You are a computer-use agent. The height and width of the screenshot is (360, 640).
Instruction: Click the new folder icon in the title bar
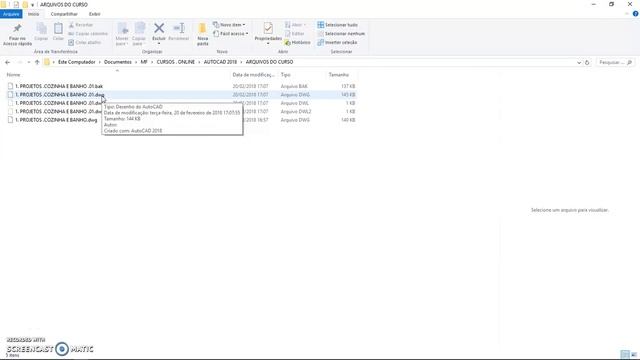25,4
